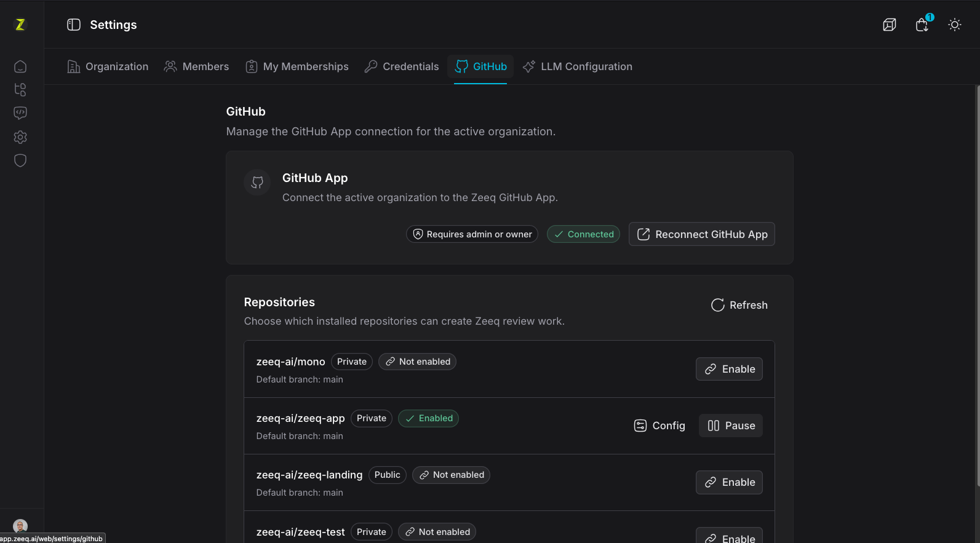The image size is (980, 543).
Task: Click Private badge on zeeq-ai/zeeq-app
Action: point(372,418)
